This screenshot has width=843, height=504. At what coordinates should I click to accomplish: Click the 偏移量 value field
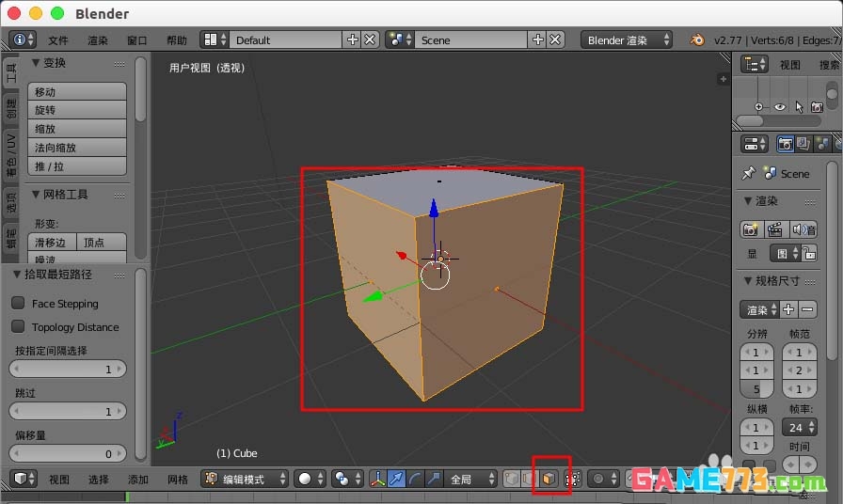(x=68, y=453)
